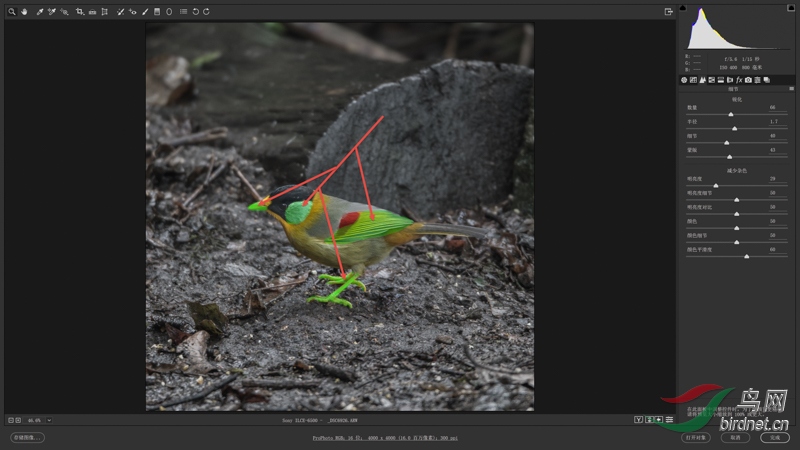Activate the Crop tool

point(79,12)
